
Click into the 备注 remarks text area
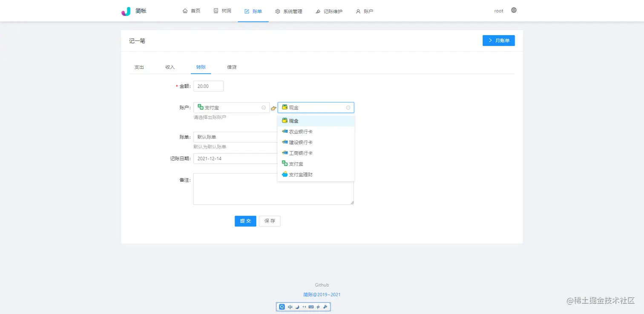273,189
